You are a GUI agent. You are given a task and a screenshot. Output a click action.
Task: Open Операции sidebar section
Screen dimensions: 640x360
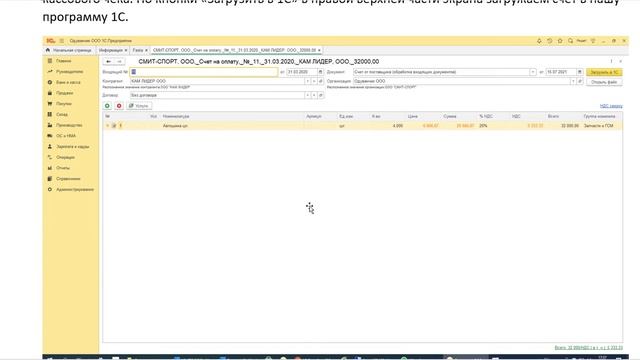point(65,157)
